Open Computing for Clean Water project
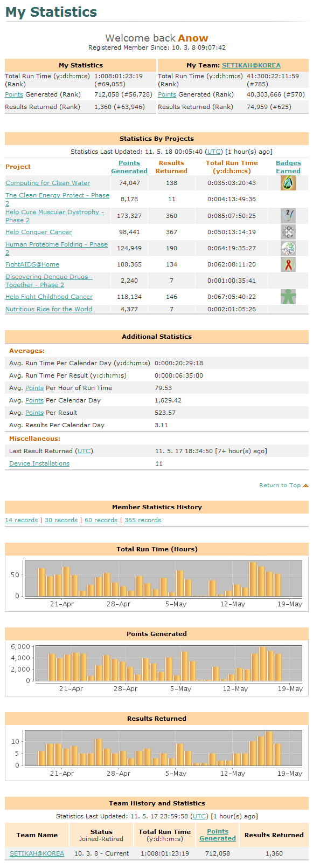313x868 pixels. coord(47,183)
